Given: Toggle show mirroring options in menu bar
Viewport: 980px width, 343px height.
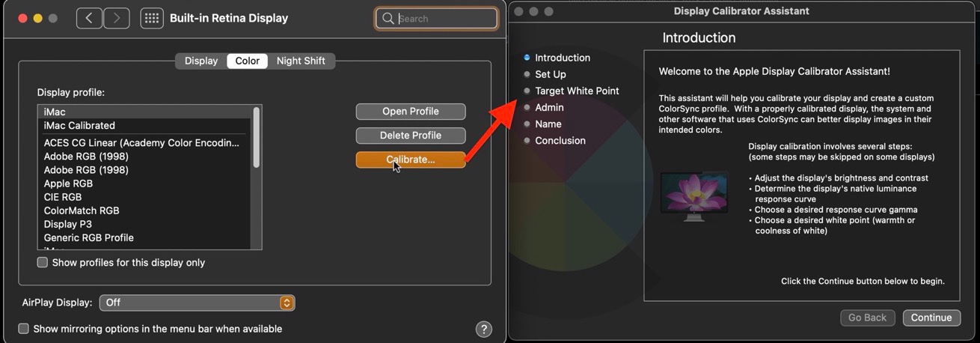Looking at the screenshot, I should click(x=23, y=329).
